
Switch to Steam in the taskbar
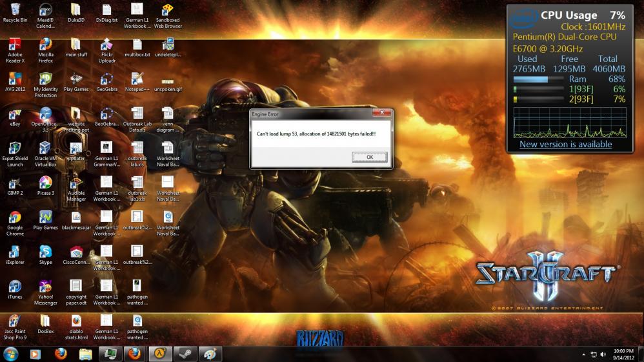185,354
